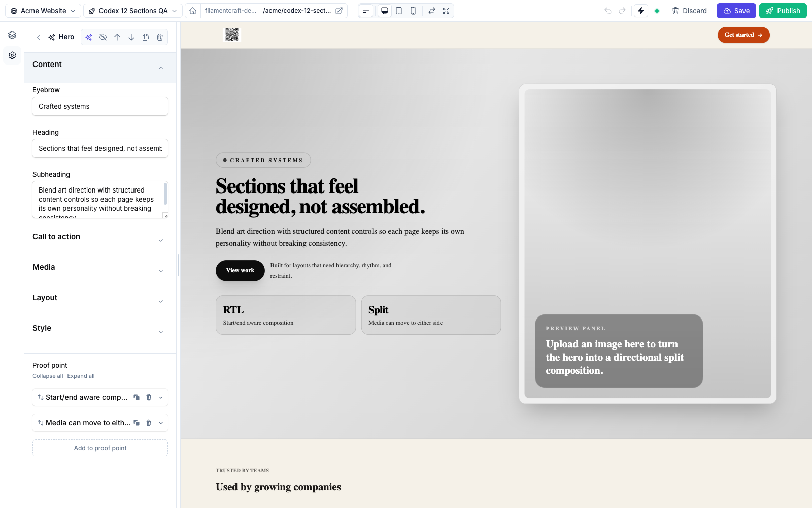Click the Eyebrow input field
This screenshot has width=812, height=508.
[x=100, y=106]
